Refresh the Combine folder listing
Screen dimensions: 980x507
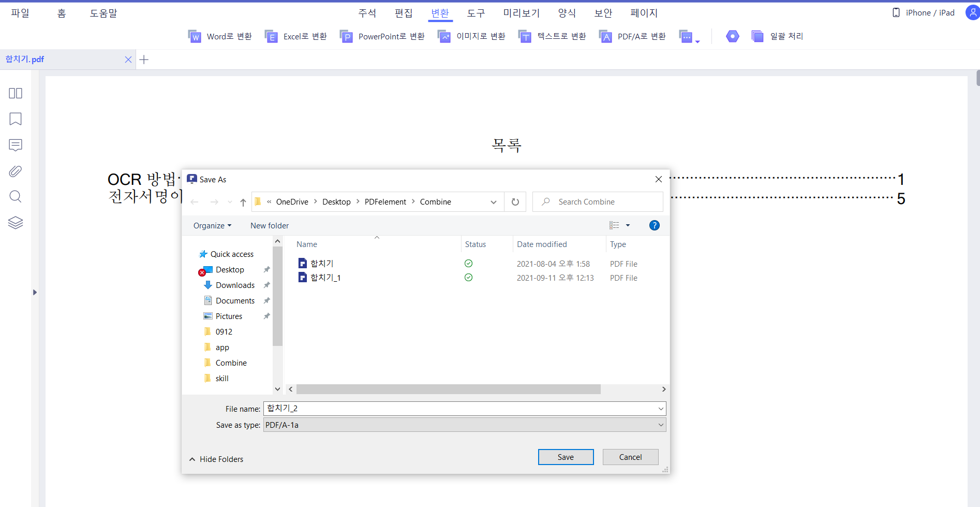point(515,202)
